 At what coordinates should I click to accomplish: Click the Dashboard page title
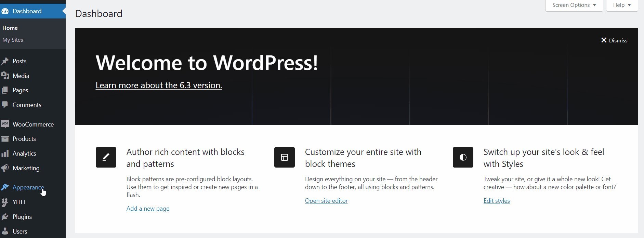[x=99, y=14]
